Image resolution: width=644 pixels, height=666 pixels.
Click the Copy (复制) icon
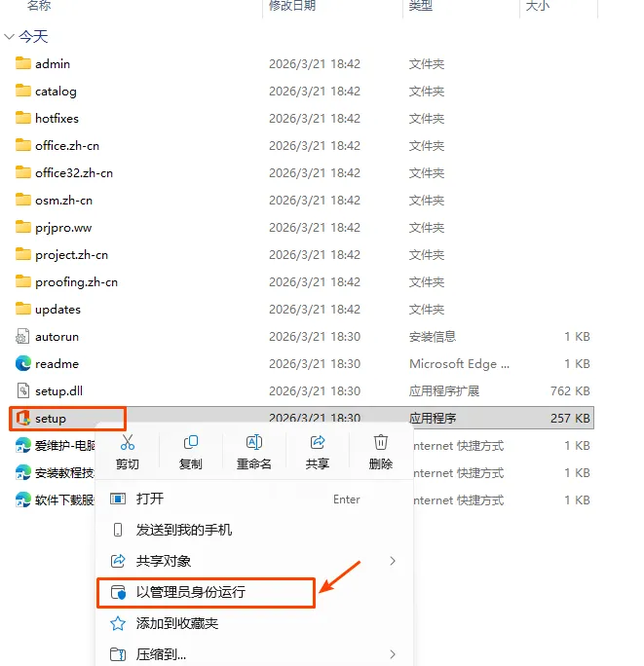click(x=190, y=442)
